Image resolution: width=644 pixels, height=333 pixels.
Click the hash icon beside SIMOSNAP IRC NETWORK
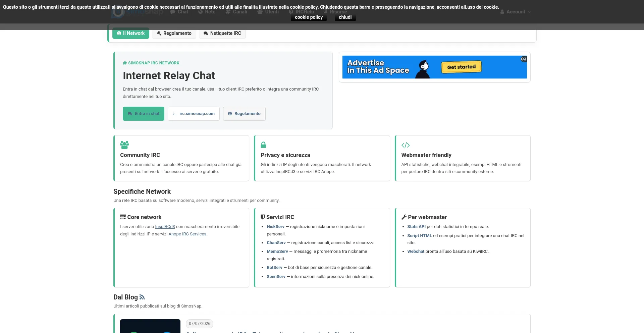tap(125, 63)
